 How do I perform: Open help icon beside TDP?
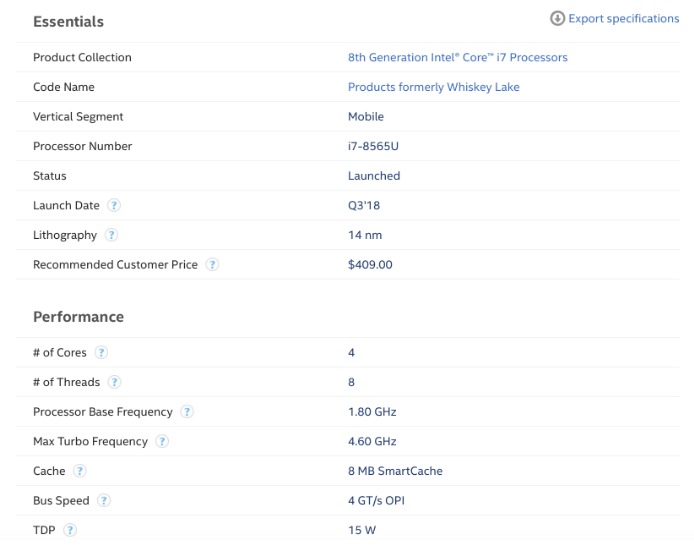(70, 530)
